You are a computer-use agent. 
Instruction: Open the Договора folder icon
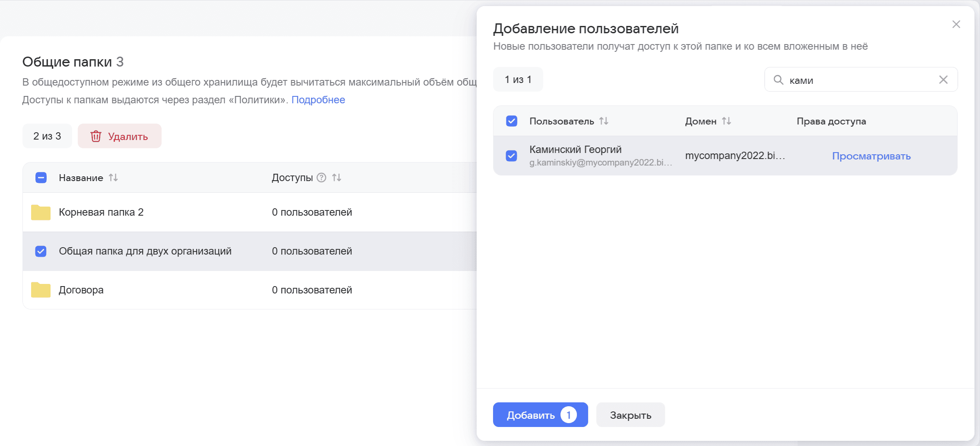41,290
